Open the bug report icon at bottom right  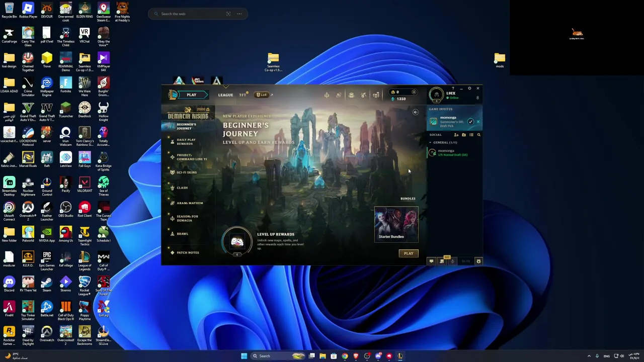[478, 261]
